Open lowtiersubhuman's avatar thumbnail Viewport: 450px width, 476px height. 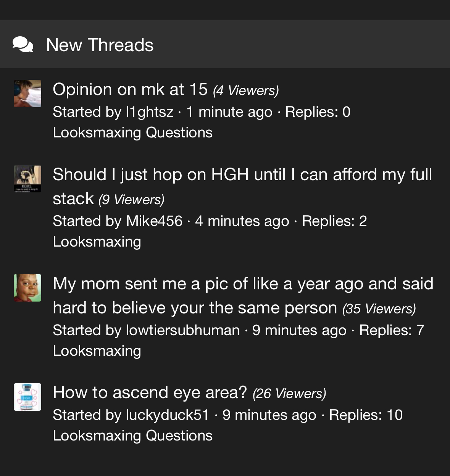[x=27, y=288]
